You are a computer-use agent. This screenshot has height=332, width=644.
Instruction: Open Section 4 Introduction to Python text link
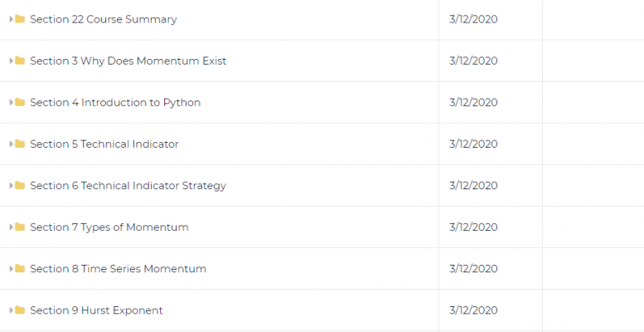[115, 102]
